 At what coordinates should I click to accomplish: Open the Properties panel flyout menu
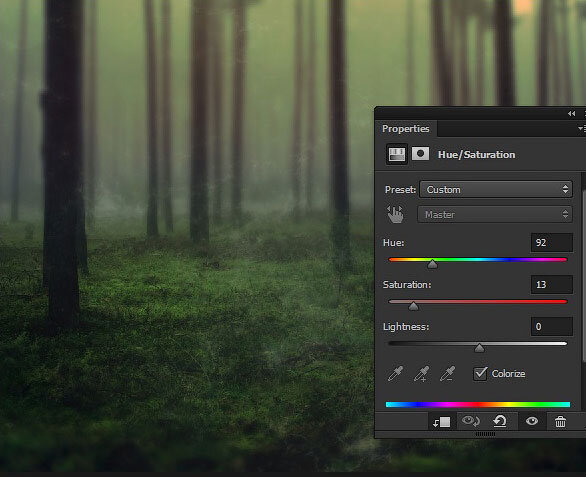(582, 129)
